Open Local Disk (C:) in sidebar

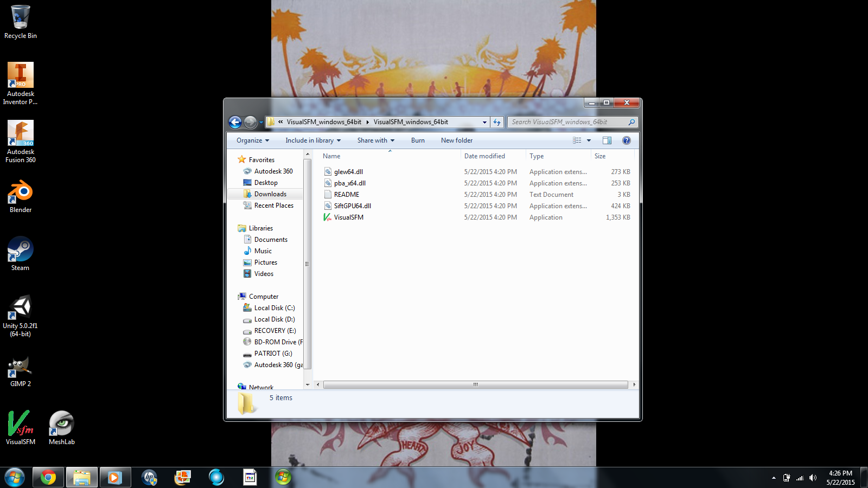tap(275, 308)
